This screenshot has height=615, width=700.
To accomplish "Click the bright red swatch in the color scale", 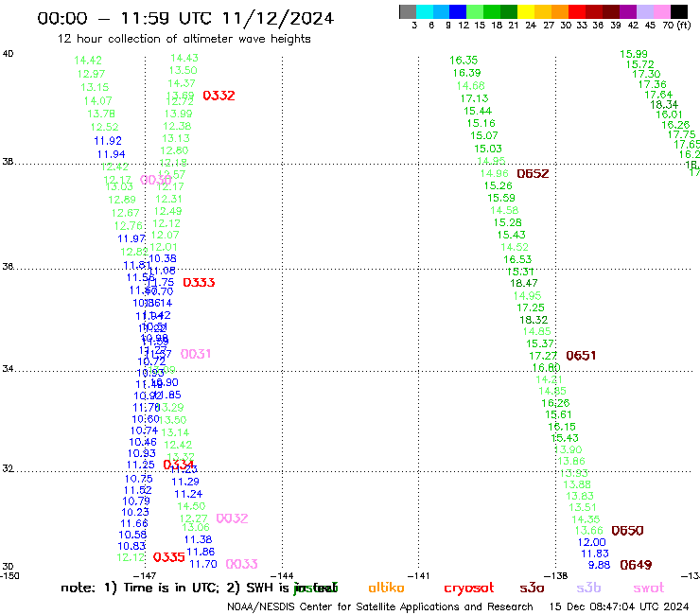I will point(576,11).
